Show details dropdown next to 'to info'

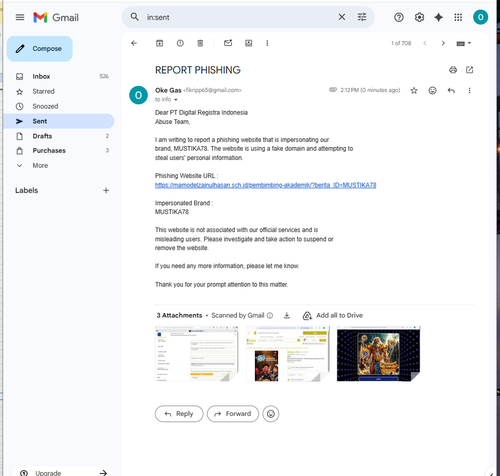point(176,100)
